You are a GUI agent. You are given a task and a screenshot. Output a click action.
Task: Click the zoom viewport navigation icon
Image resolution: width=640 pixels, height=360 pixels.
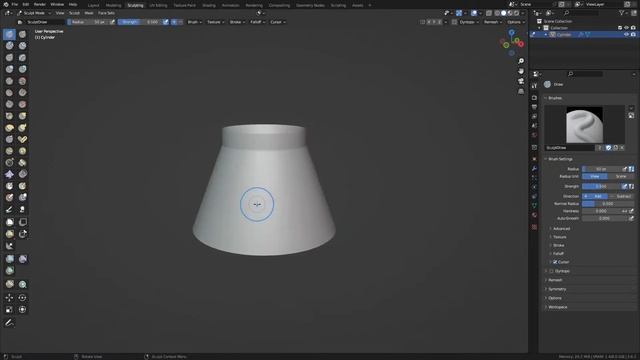tap(521, 61)
